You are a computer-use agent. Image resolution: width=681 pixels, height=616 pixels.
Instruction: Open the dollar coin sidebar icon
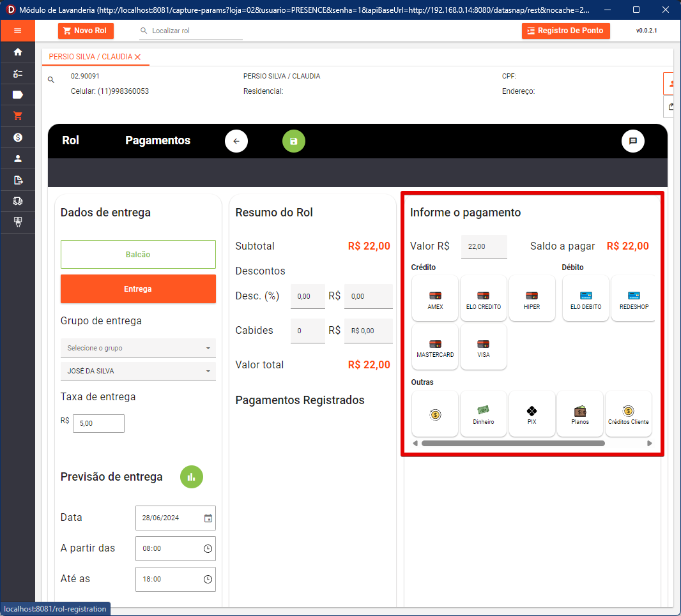[17, 137]
